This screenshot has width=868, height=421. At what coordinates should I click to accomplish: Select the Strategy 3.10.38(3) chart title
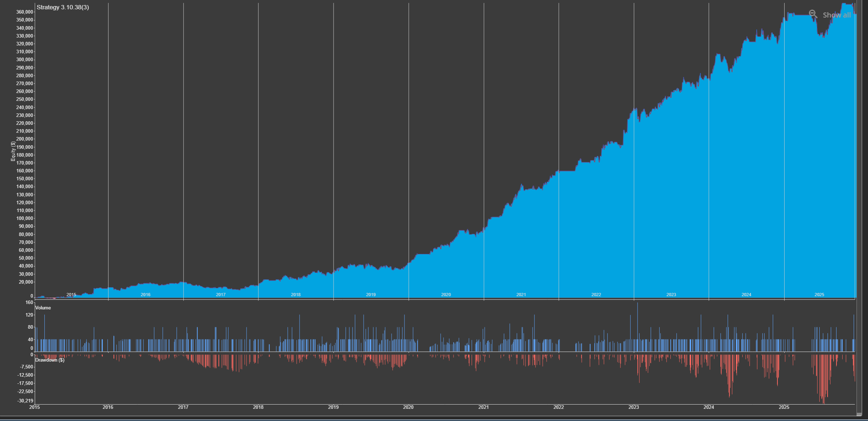pos(62,7)
